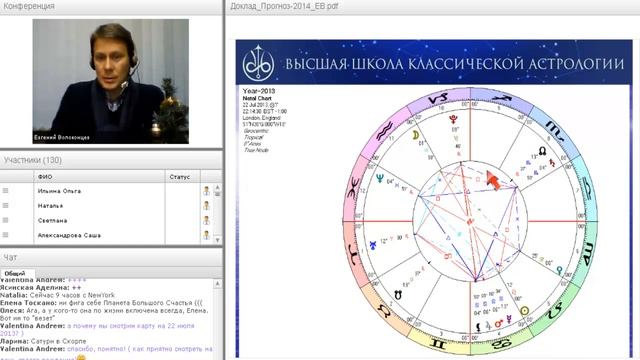
Task: Click North Node symbol in chart
Action: point(542,151)
